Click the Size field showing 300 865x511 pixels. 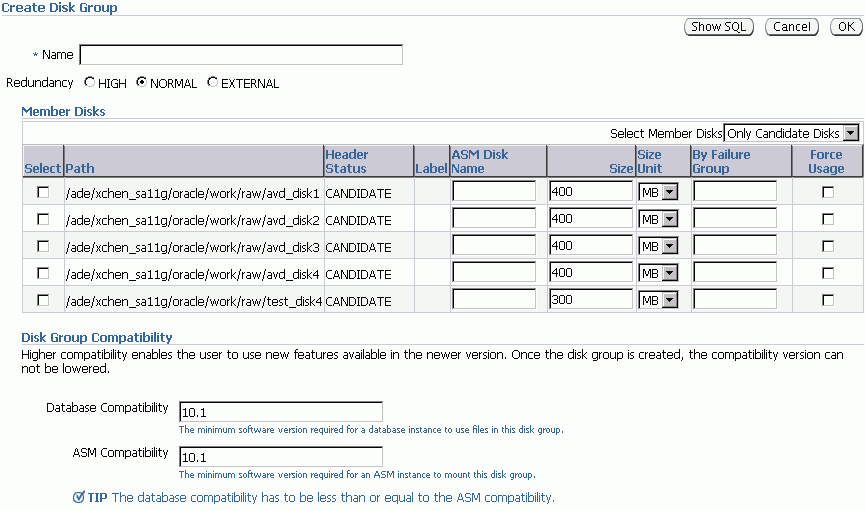coord(591,299)
